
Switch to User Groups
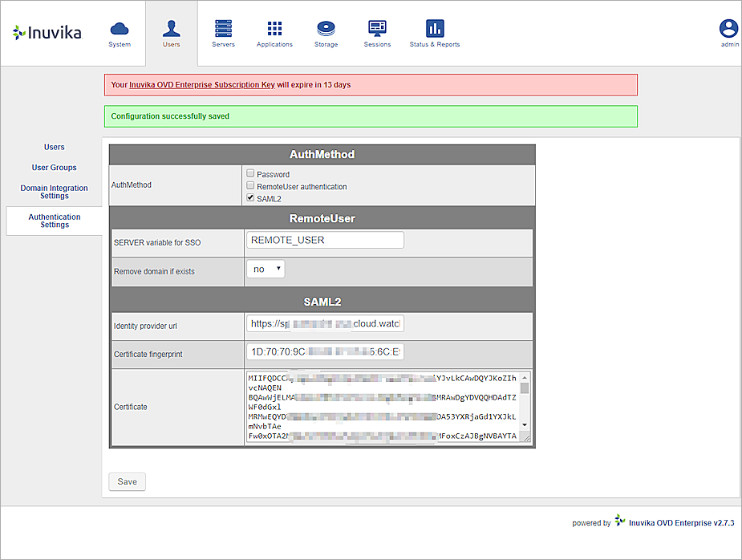54,167
